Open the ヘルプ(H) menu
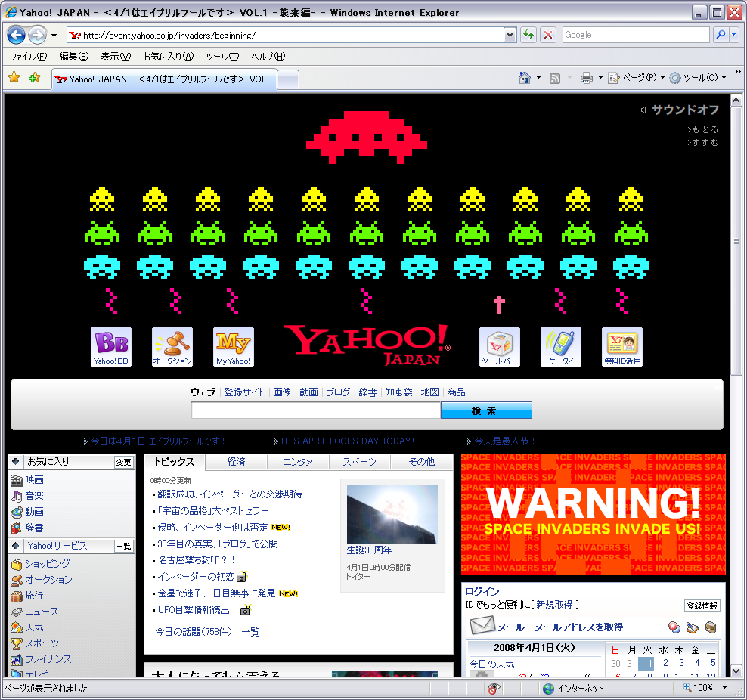This screenshot has width=747, height=700. point(268,57)
